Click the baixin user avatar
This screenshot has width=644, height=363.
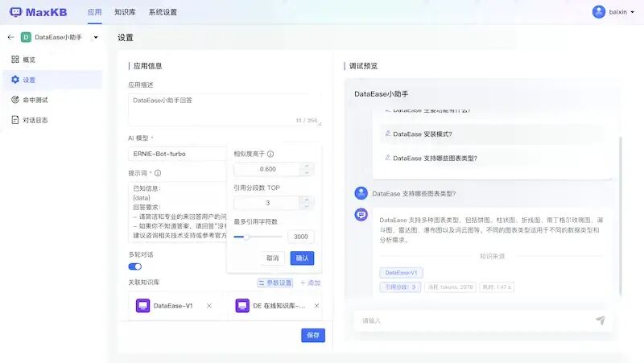(x=598, y=12)
